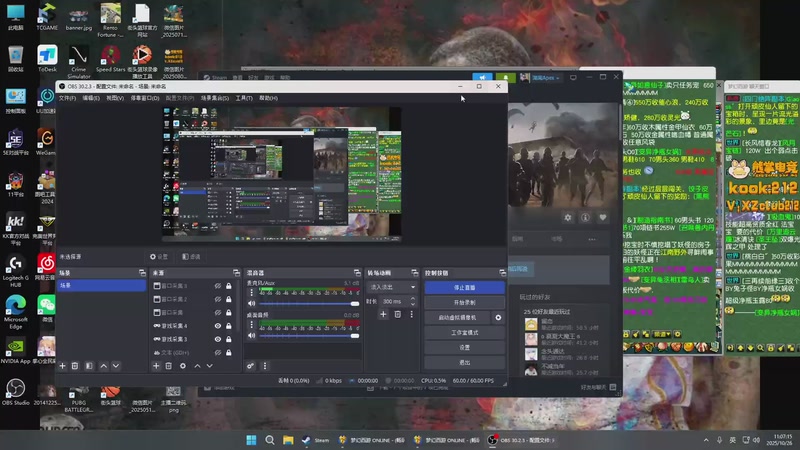This screenshot has width=800, height=450.
Task: Decrease transition duration with down stepper
Action: click(413, 305)
